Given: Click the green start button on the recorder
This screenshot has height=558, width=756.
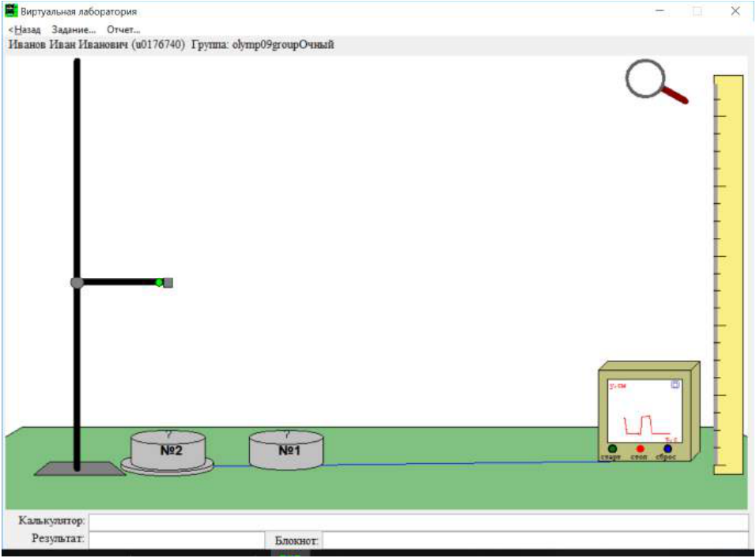Looking at the screenshot, I should click(x=612, y=449).
